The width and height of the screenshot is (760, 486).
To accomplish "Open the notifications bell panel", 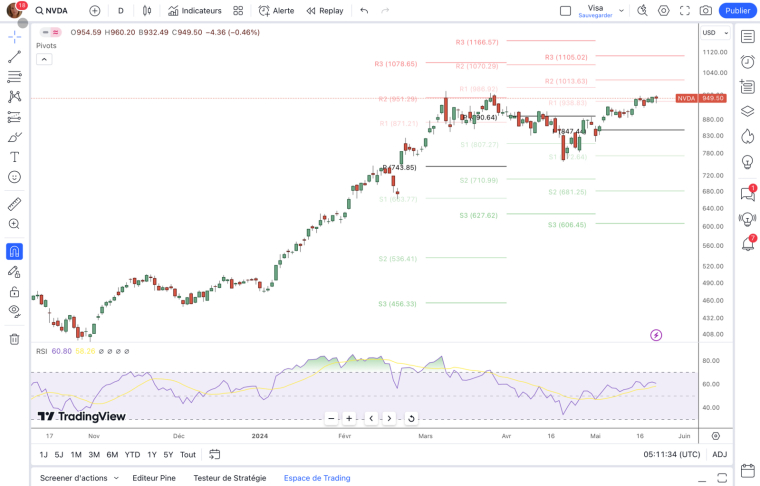I will tap(747, 243).
